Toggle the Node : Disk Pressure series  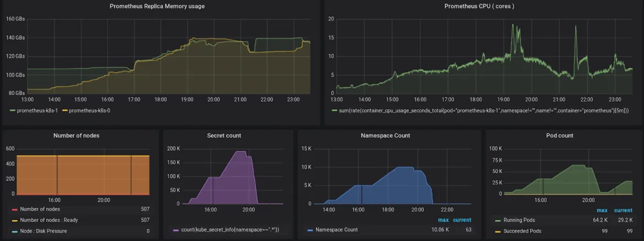point(43,231)
